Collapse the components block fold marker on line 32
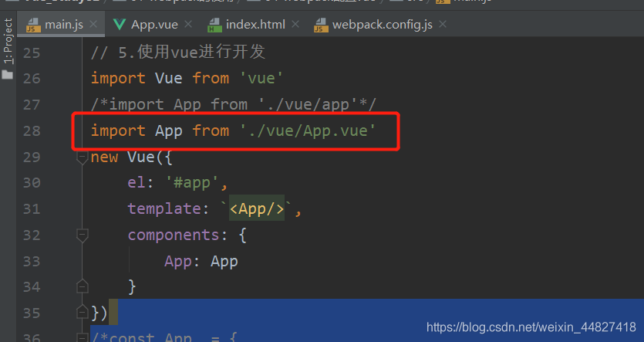The width and height of the screenshot is (644, 342). (x=83, y=235)
